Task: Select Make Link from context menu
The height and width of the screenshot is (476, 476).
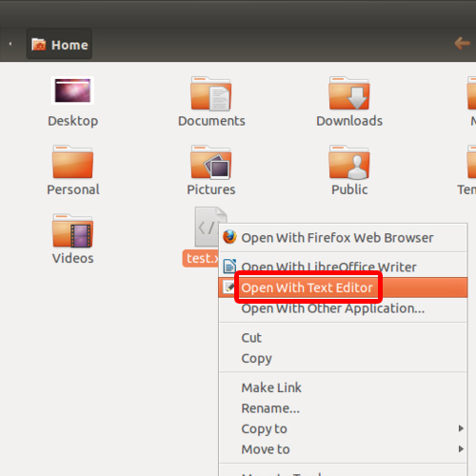Action: 343,387
